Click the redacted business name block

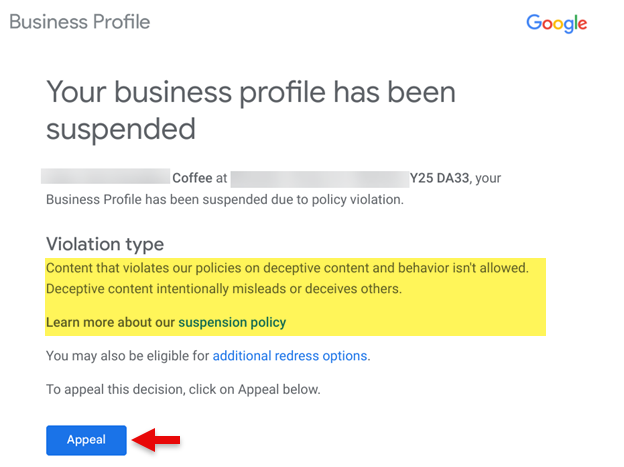[x=105, y=177]
